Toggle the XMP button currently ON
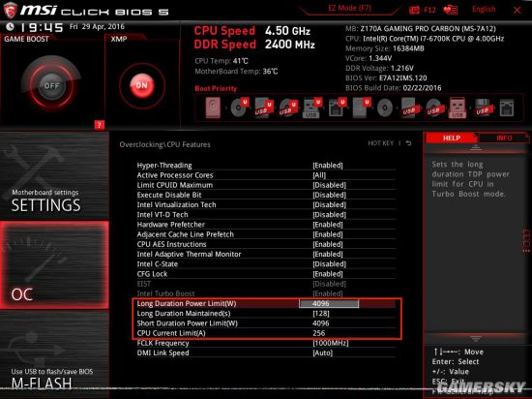 point(142,85)
